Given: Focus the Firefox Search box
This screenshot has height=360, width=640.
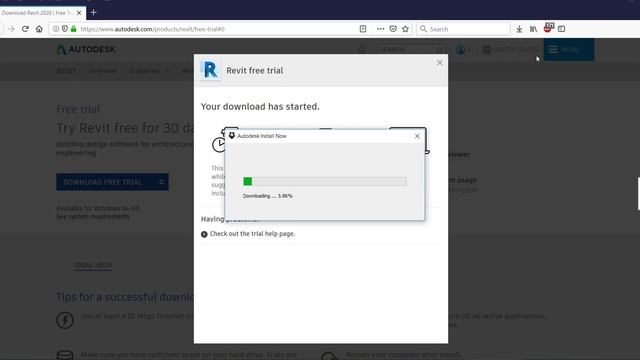Looking at the screenshot, I should 463,29.
